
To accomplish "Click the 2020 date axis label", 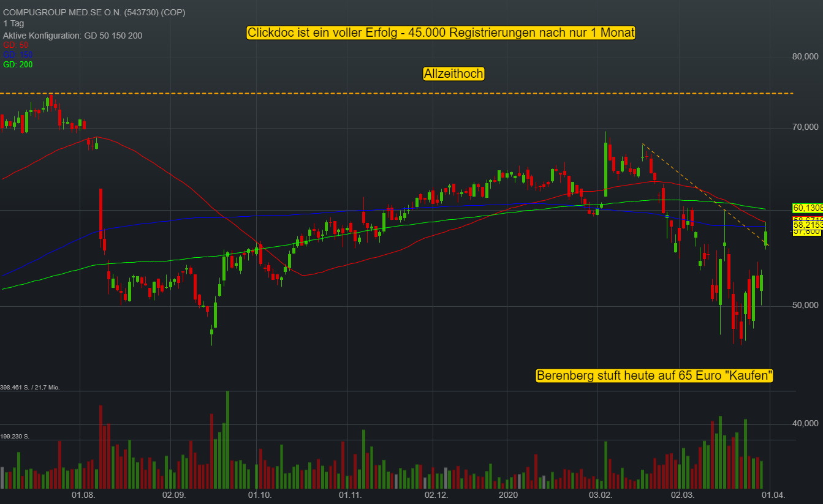I will coord(509,495).
